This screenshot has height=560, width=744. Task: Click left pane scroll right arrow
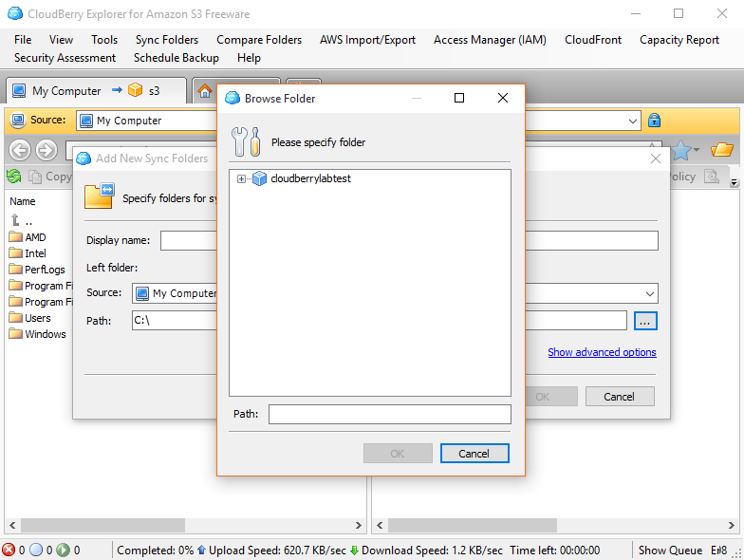[x=359, y=525]
